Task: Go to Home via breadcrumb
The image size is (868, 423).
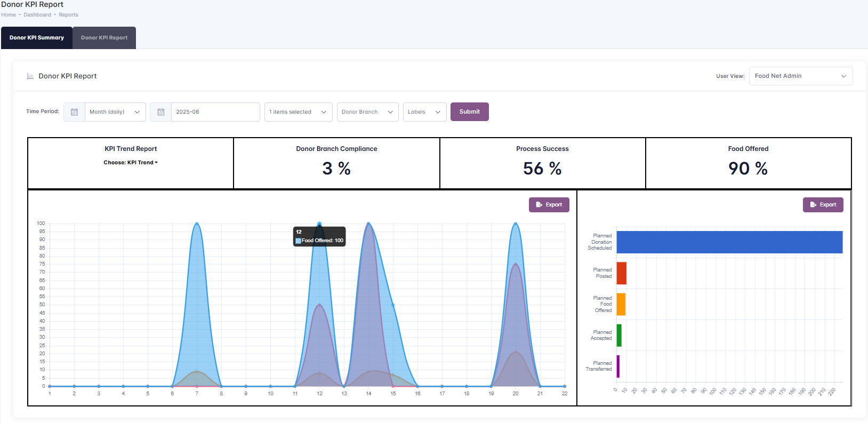Action: [x=9, y=15]
